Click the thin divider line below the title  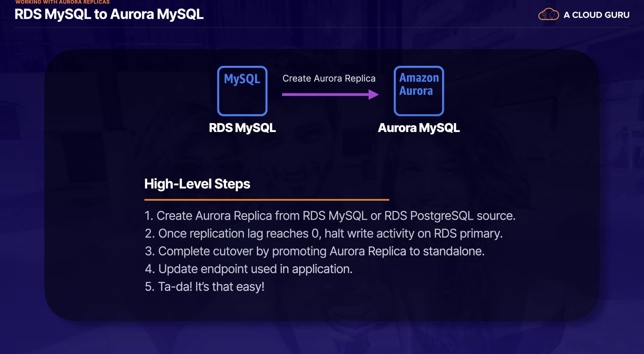pyautogui.click(x=322, y=28)
